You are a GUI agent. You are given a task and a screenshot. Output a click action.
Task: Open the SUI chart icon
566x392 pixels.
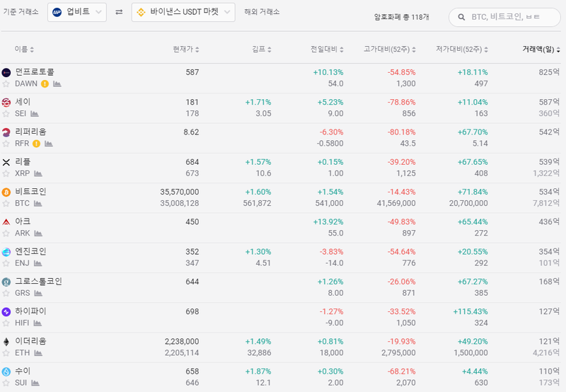[x=35, y=383]
